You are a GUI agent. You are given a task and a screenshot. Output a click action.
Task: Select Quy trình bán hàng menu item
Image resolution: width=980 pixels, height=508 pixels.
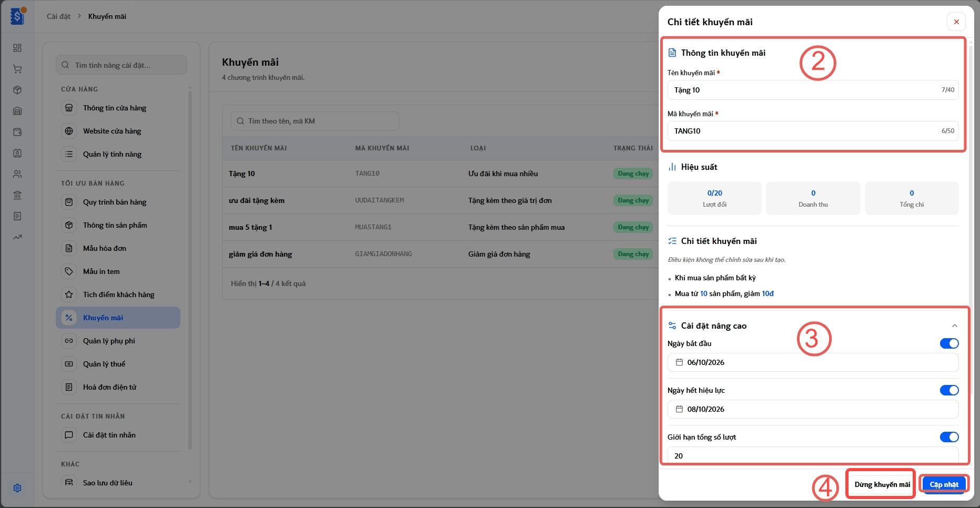pyautogui.click(x=118, y=202)
